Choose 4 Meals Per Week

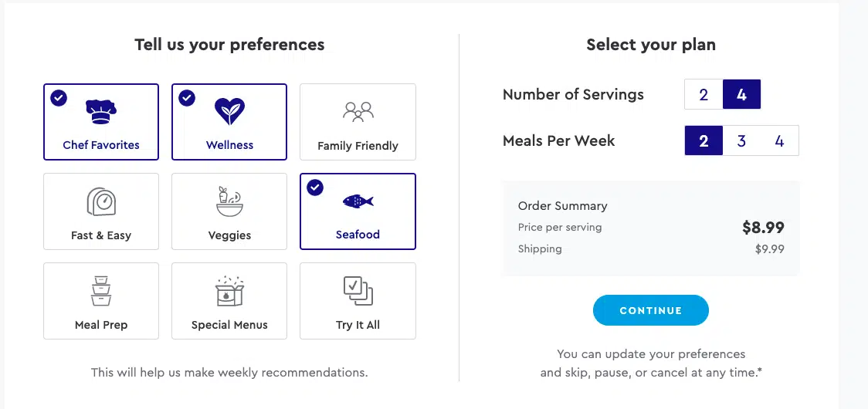(x=779, y=140)
